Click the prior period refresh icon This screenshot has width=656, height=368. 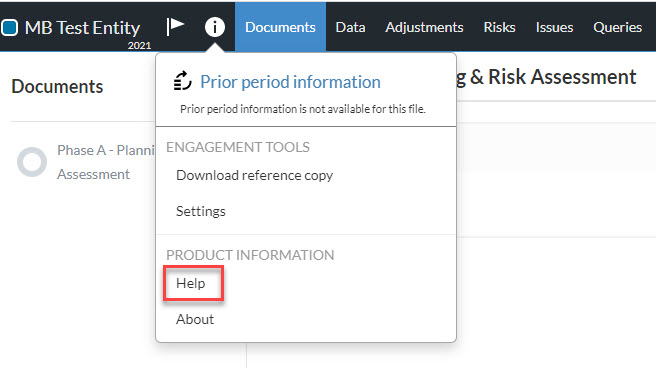pos(182,81)
